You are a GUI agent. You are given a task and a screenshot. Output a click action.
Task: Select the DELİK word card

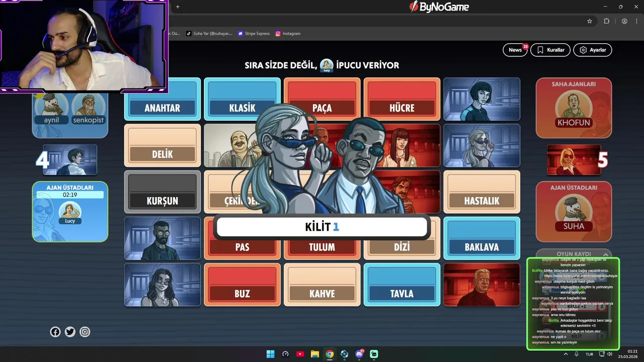[163, 145]
